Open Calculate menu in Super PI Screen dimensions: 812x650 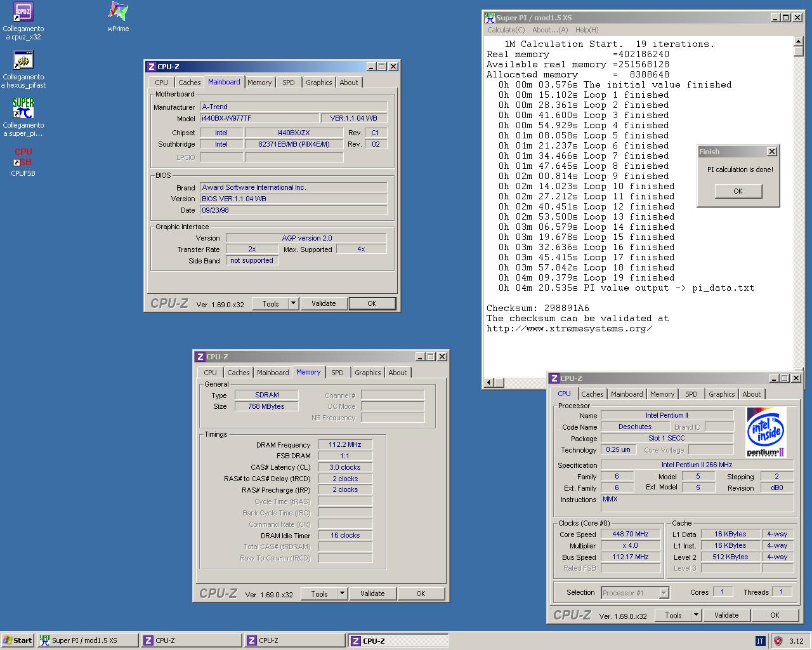click(x=506, y=30)
